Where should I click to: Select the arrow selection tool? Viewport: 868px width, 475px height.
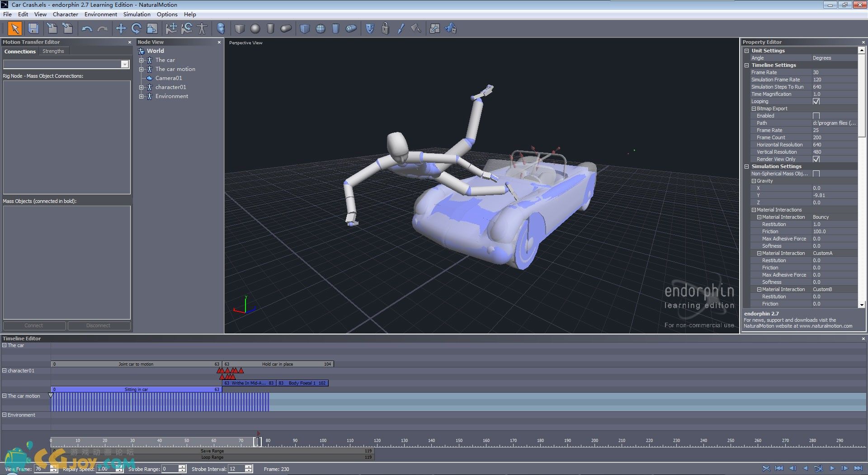[14, 28]
